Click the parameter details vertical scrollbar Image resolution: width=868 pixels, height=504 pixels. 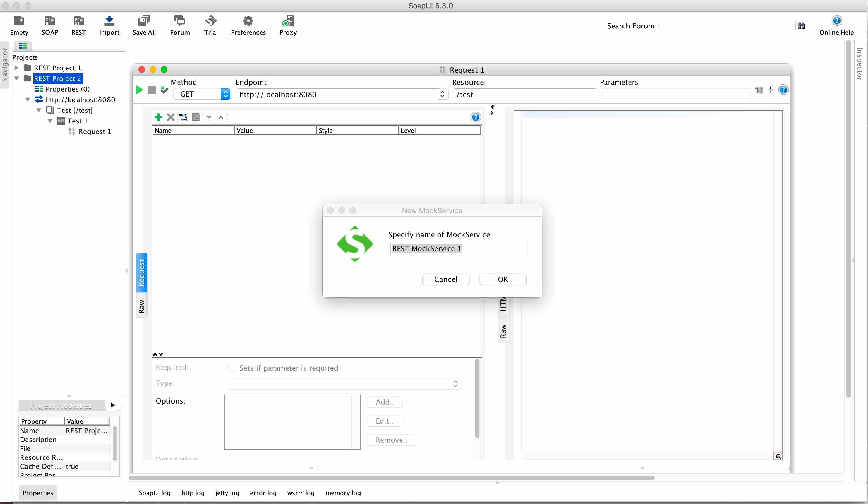tap(477, 398)
